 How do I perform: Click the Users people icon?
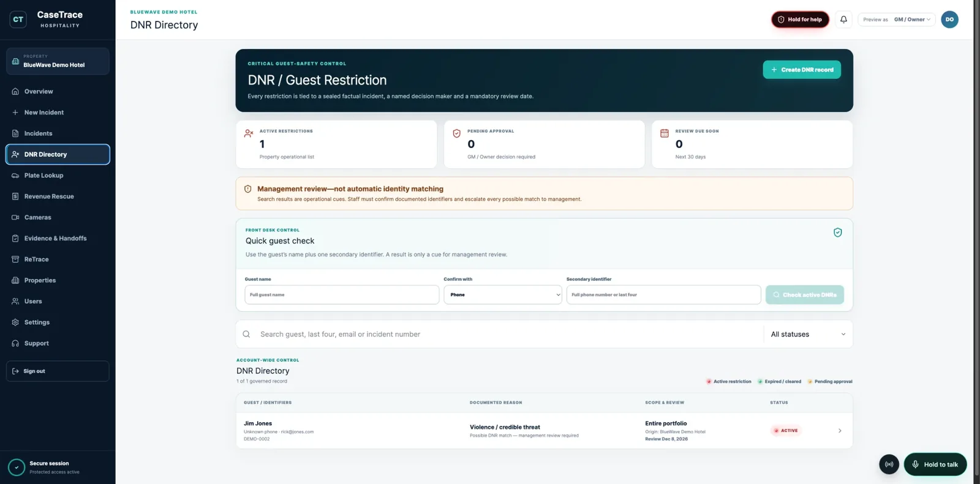tap(15, 302)
